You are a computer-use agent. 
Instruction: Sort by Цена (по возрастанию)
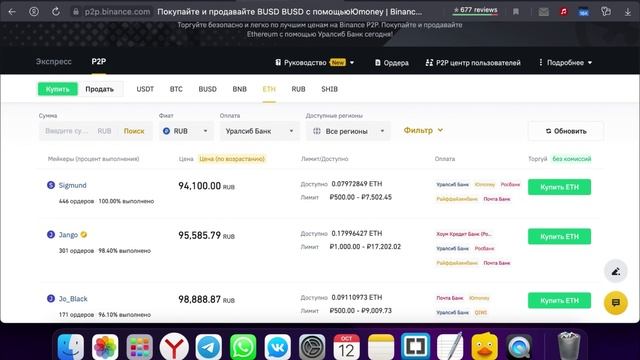232,159
